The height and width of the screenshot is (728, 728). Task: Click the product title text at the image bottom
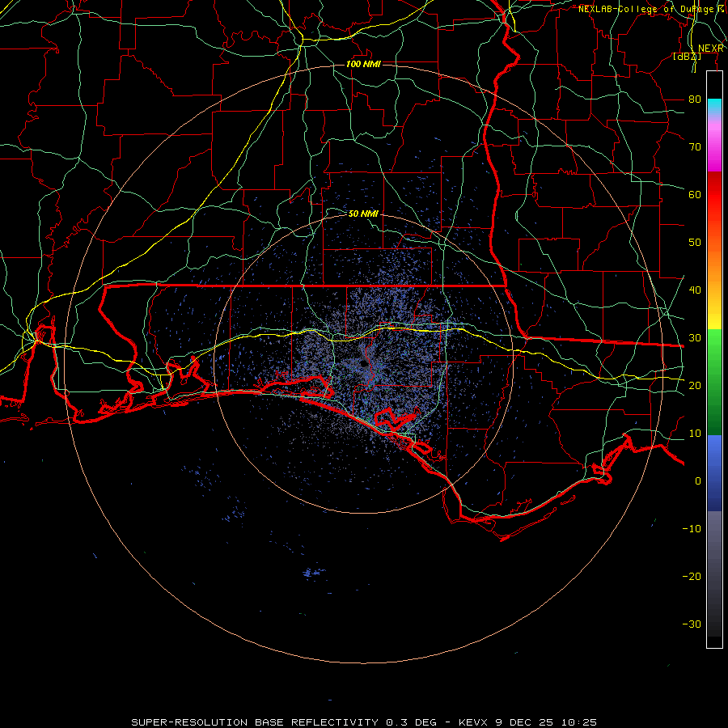coord(363,722)
